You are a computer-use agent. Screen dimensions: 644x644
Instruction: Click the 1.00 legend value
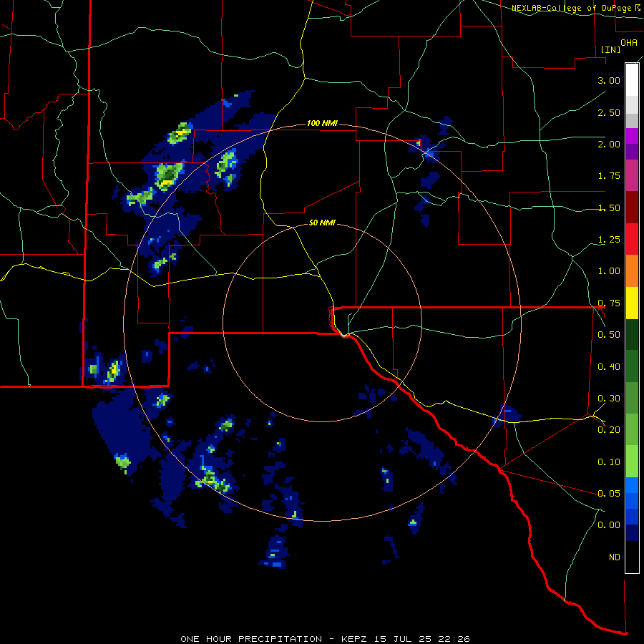coord(609,271)
